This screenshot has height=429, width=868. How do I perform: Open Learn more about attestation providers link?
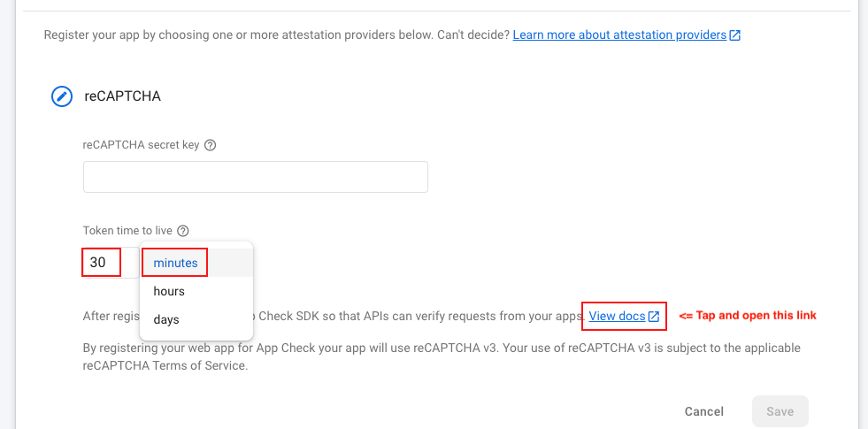[619, 35]
